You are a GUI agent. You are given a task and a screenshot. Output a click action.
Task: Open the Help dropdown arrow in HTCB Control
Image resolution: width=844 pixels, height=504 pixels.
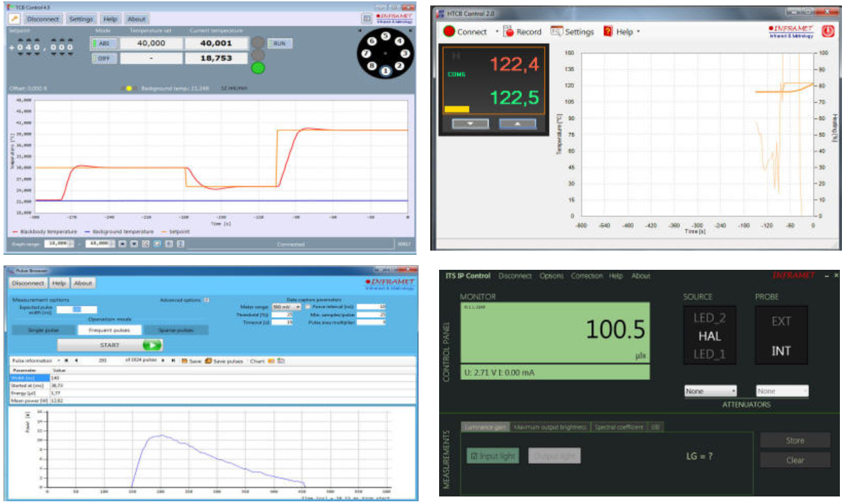point(638,32)
